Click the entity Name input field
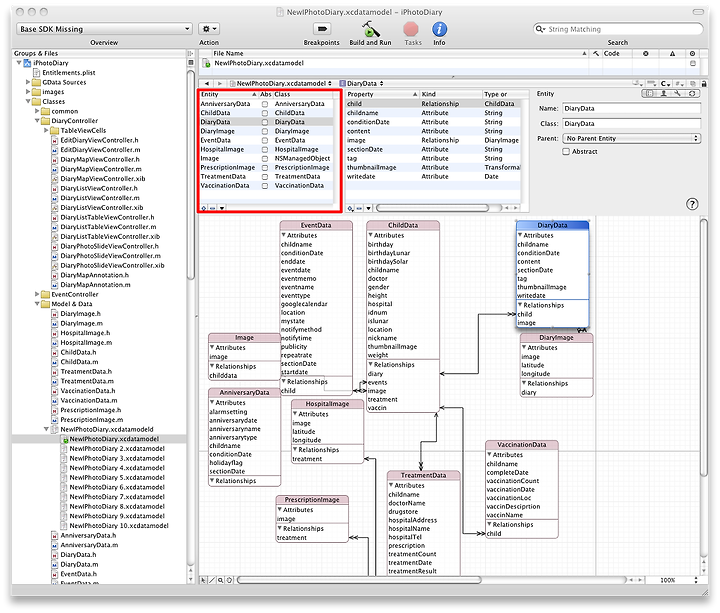The width and height of the screenshot is (720, 613). click(x=632, y=109)
